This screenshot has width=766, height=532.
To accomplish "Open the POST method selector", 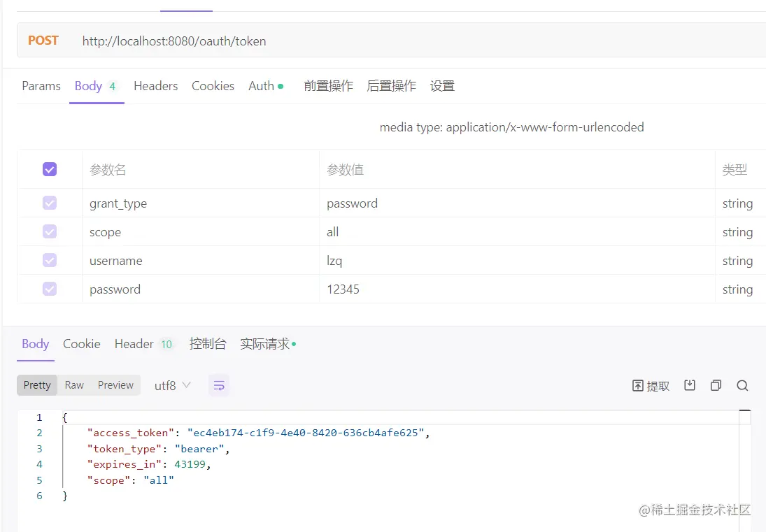I will coord(43,41).
